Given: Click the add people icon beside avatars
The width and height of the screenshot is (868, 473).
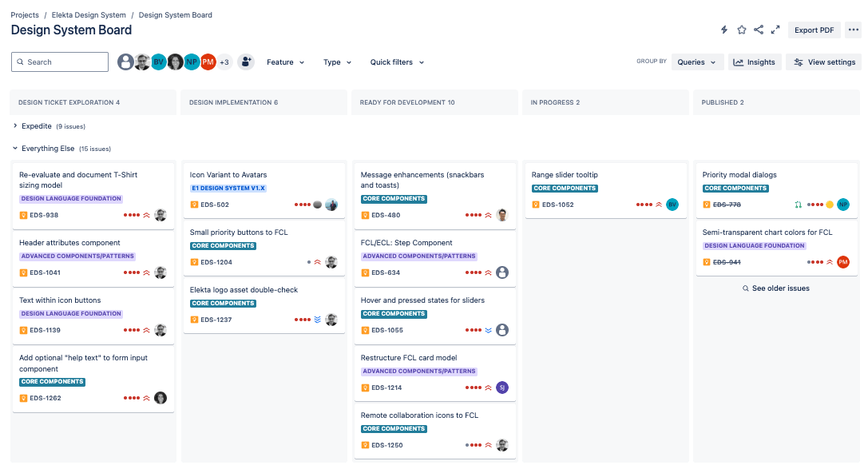Looking at the screenshot, I should [245, 62].
